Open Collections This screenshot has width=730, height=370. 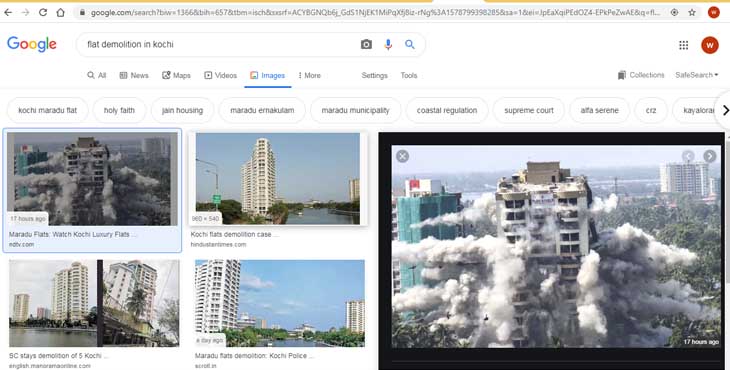click(x=641, y=75)
